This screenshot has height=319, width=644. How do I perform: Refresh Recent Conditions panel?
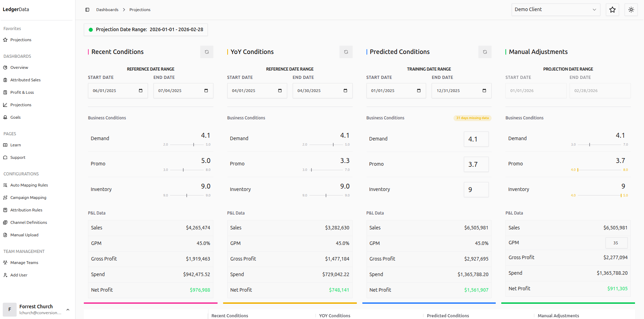click(207, 52)
